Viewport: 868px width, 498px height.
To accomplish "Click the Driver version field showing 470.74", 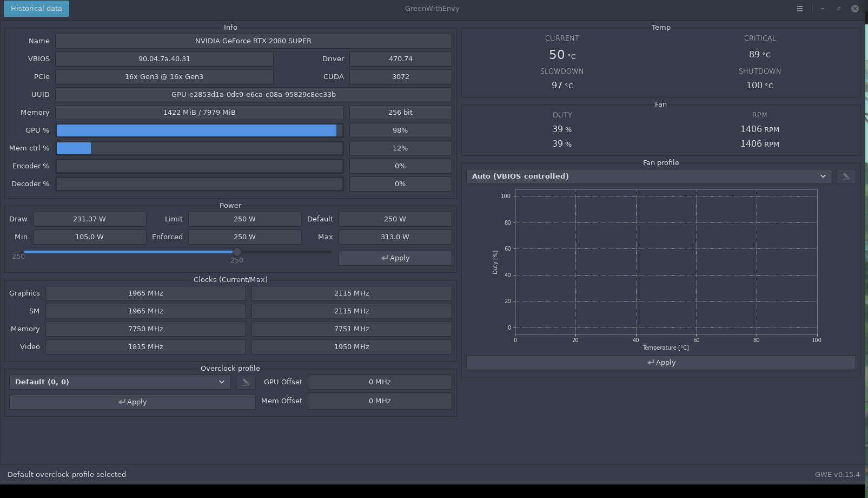I will click(x=400, y=58).
